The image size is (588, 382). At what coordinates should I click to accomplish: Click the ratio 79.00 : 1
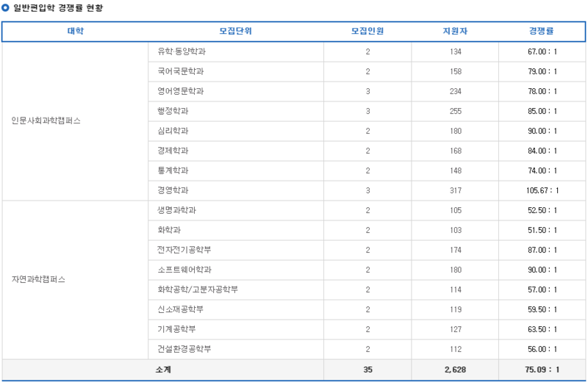(542, 71)
